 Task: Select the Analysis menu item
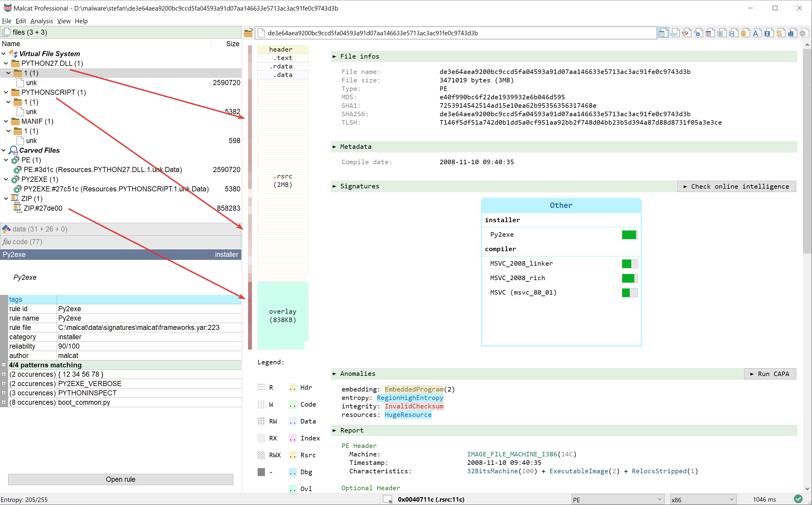click(x=43, y=21)
